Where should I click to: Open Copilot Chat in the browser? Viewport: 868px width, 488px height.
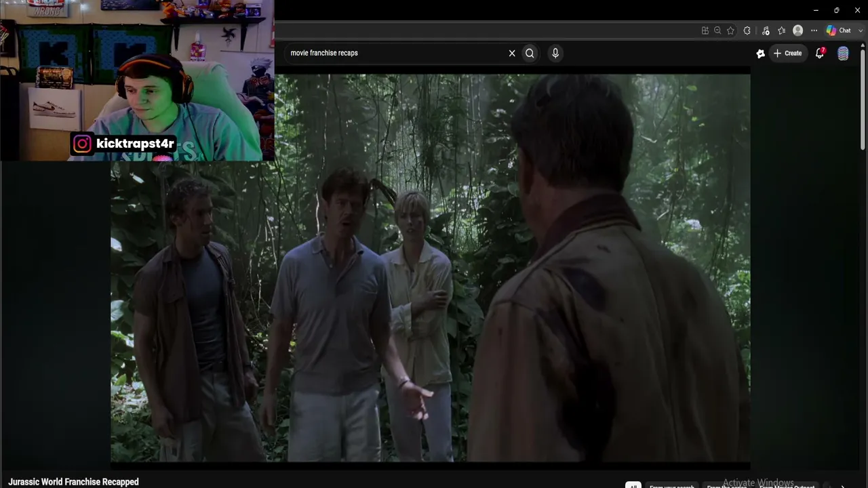[838, 30]
